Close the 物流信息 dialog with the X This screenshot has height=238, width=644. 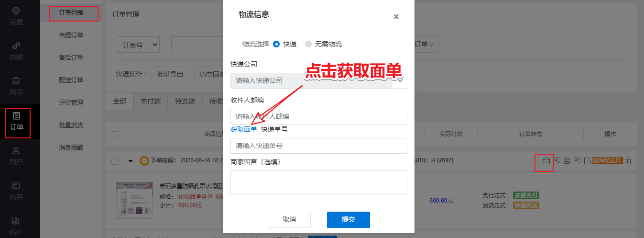396,17
